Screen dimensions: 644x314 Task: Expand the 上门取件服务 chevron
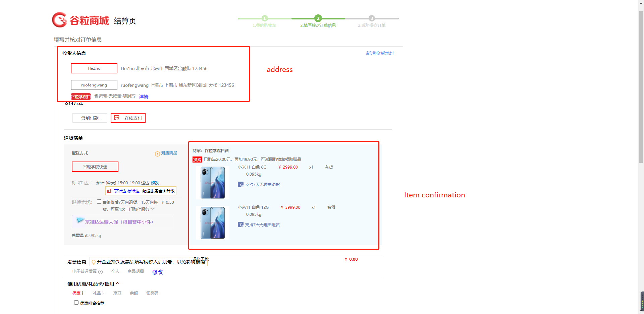pos(153,209)
